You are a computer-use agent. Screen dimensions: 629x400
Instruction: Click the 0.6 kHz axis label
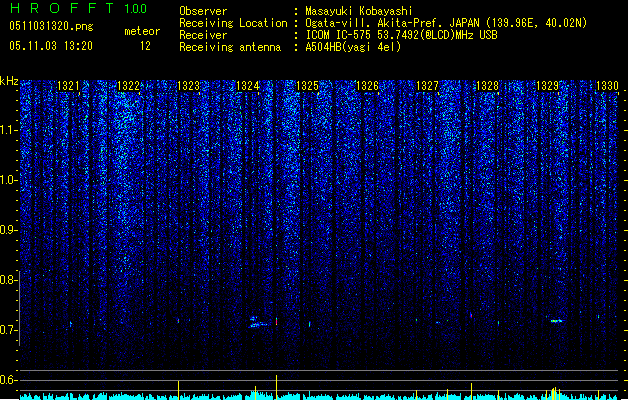point(9,380)
